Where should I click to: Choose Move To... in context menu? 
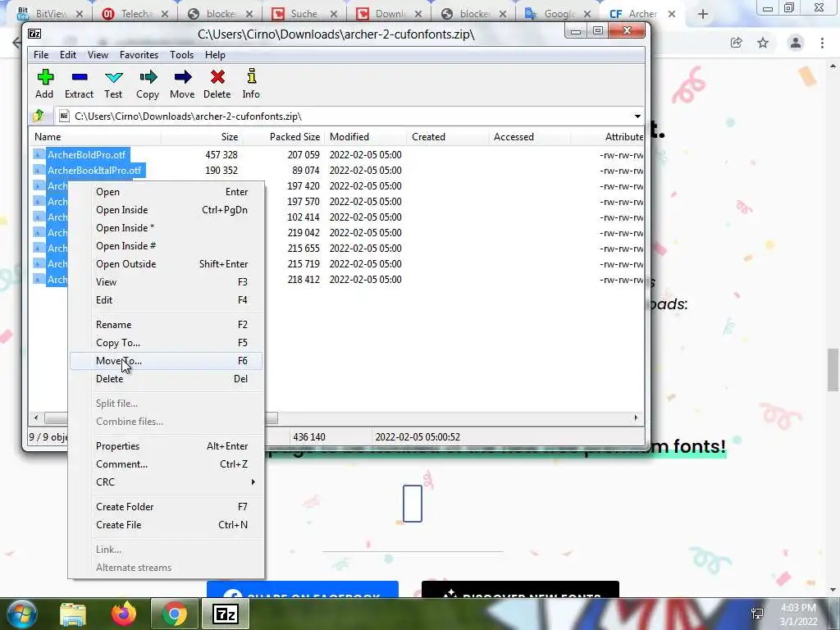166,361
